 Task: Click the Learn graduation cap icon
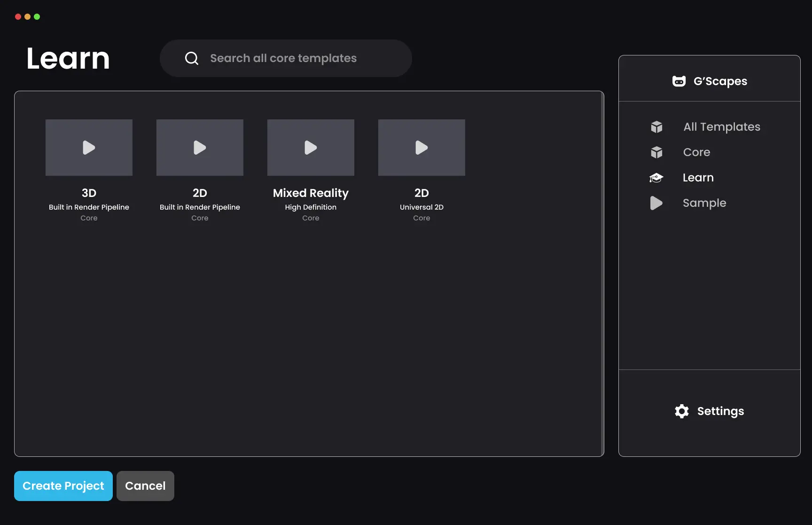pyautogui.click(x=656, y=178)
